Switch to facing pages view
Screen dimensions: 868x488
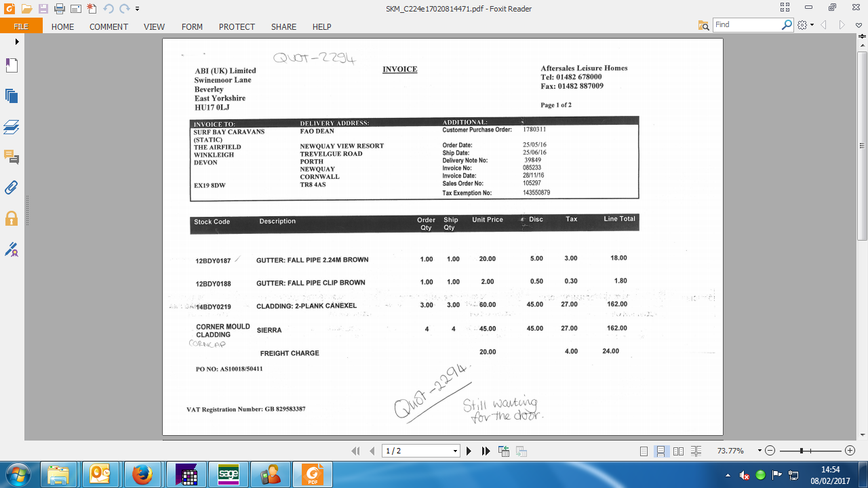tap(678, 451)
